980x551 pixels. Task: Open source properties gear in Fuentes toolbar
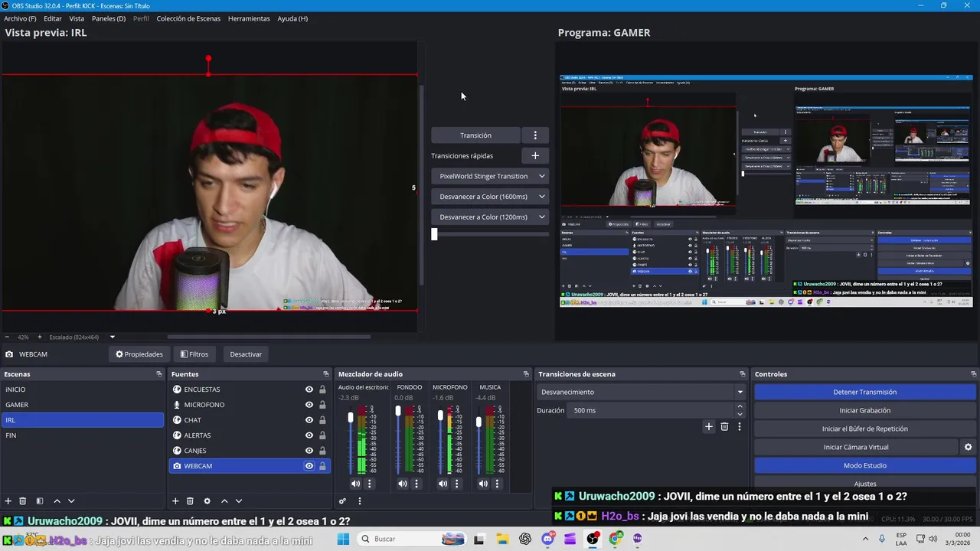(x=207, y=501)
